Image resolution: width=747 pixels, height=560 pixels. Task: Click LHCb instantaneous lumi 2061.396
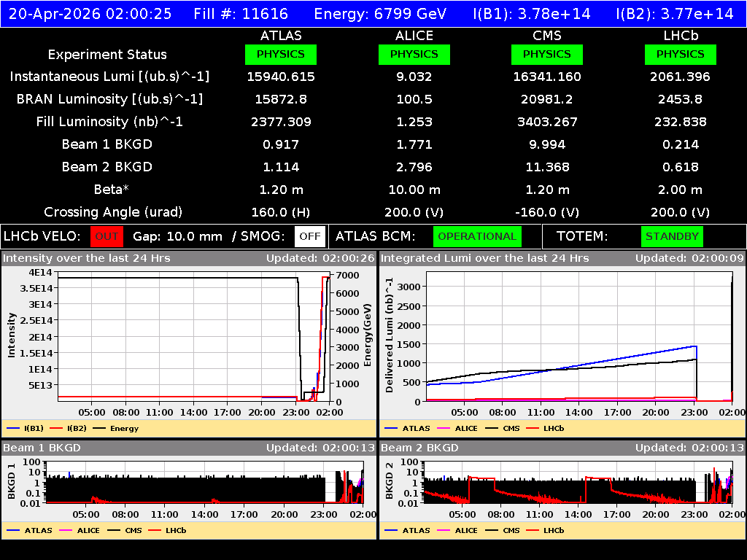click(x=681, y=77)
